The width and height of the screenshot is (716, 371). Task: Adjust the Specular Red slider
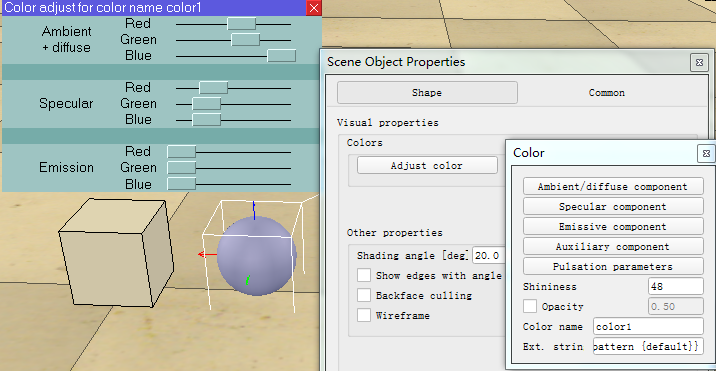click(x=213, y=88)
